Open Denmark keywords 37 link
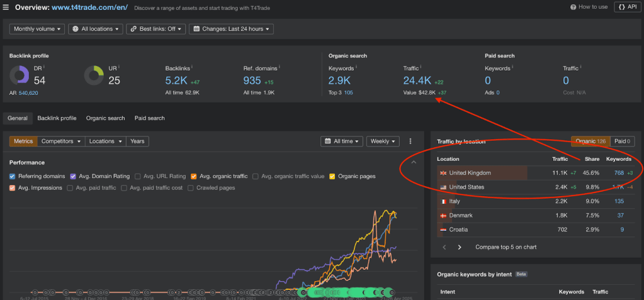Viewport: 644px width, 300px height. (620, 216)
